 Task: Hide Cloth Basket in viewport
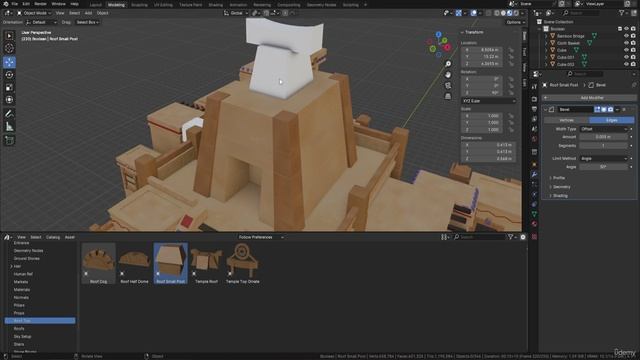coord(626,43)
